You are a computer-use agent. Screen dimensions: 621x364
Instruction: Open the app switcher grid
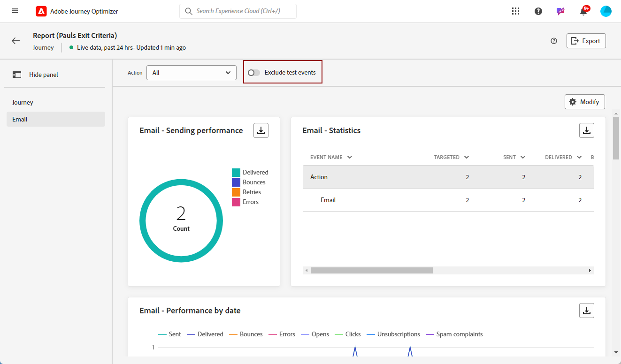point(515,11)
